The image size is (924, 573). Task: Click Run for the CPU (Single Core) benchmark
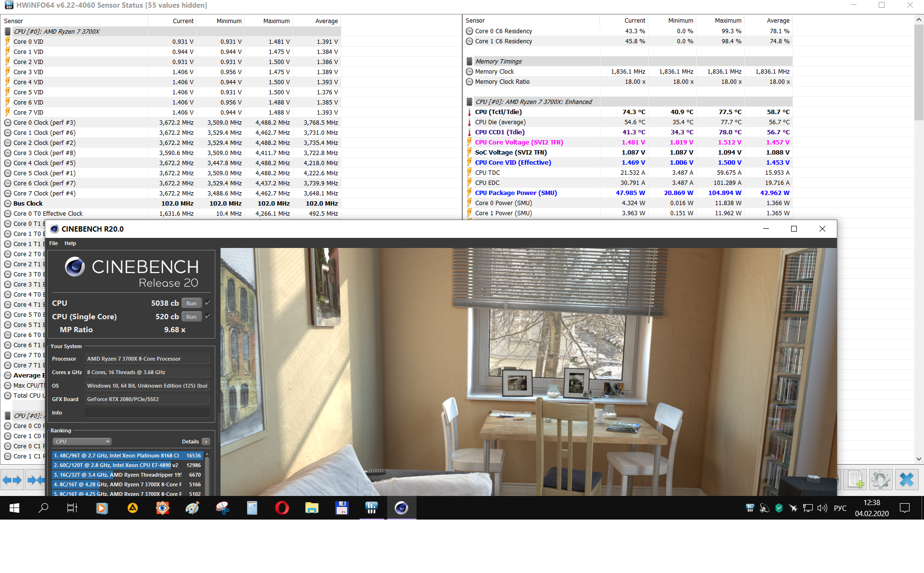tap(191, 317)
